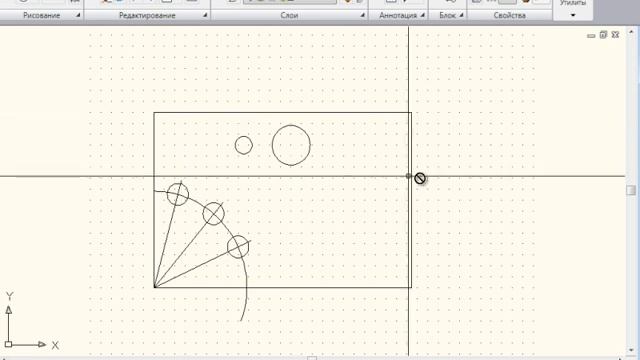Expand the Блок panel arrow

pos(461,16)
